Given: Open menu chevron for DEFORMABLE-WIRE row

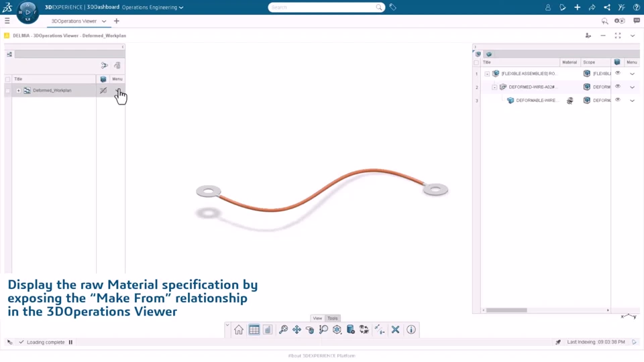Looking at the screenshot, I should pyautogui.click(x=632, y=101).
